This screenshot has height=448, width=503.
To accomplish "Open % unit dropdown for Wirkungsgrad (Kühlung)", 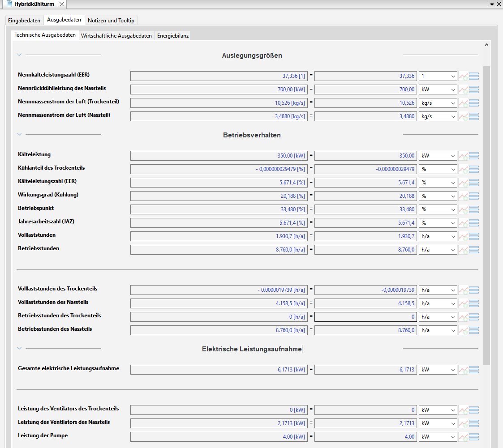I will pos(438,196).
